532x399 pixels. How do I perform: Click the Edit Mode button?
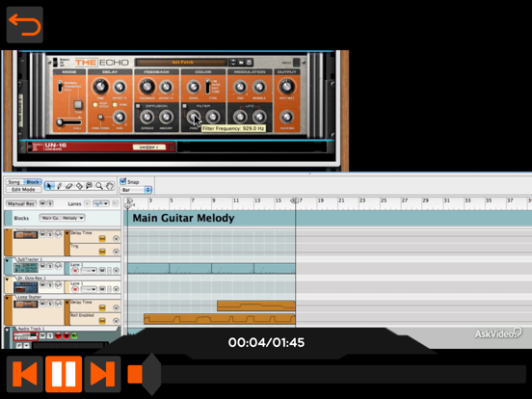tap(24, 189)
